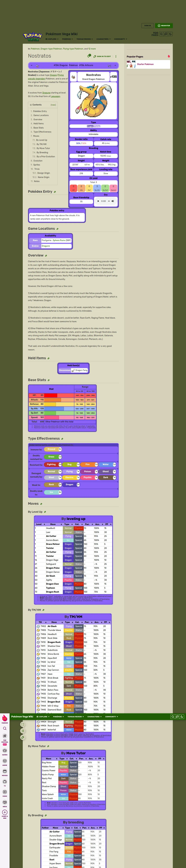Expand Tohoak Region in the sticky green bar
This screenshot has height=868, width=186.
(x=75, y=717)
